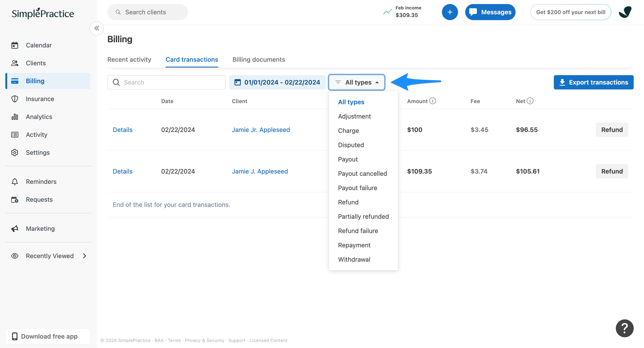
Task: Collapse the All types filter dropdown
Action: point(356,82)
